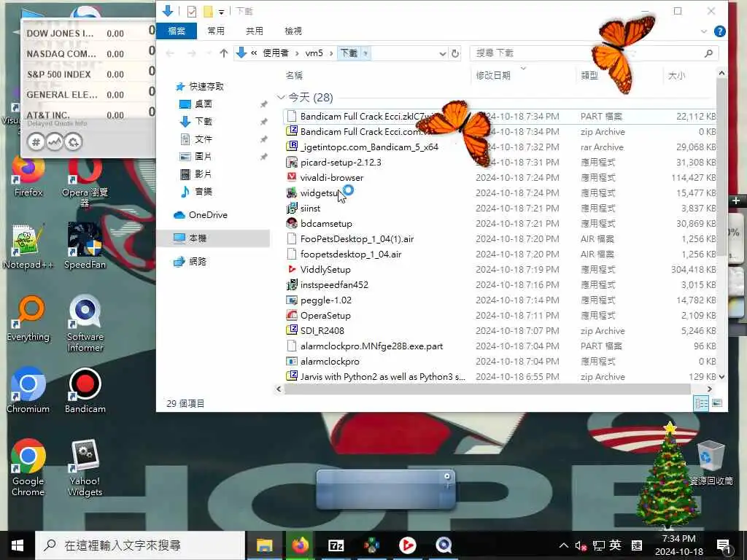Screen dimensions: 747x560
Task: Open the 共用 ribbon tab
Action: [x=255, y=31]
